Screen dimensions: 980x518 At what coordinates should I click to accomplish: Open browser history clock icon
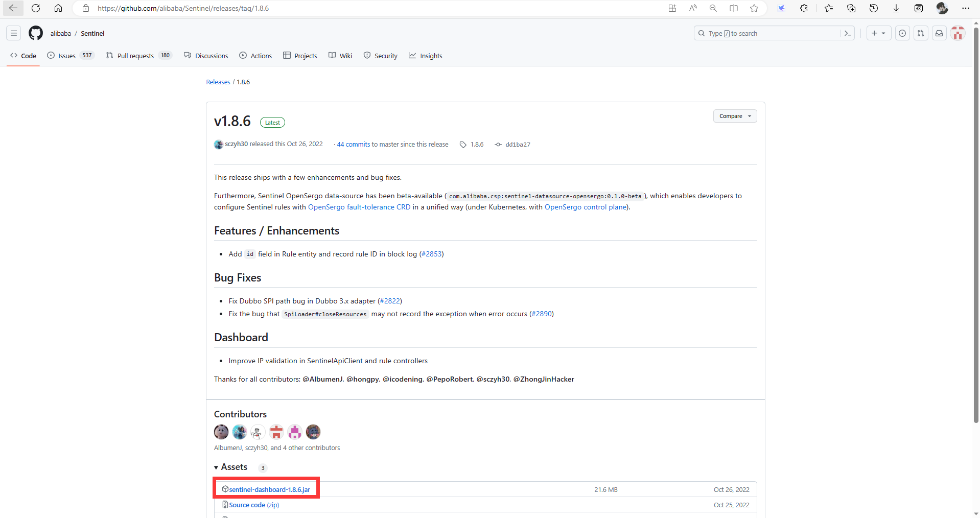tap(874, 8)
